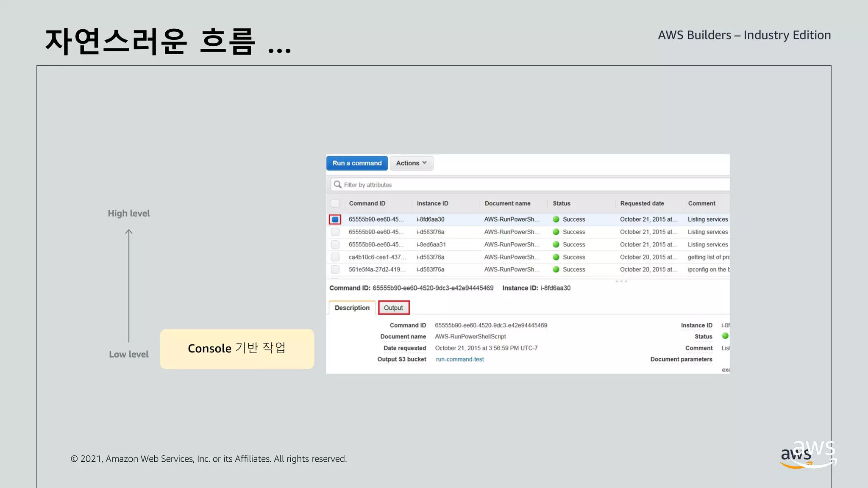Click the AWS logo at bottom right

click(809, 455)
